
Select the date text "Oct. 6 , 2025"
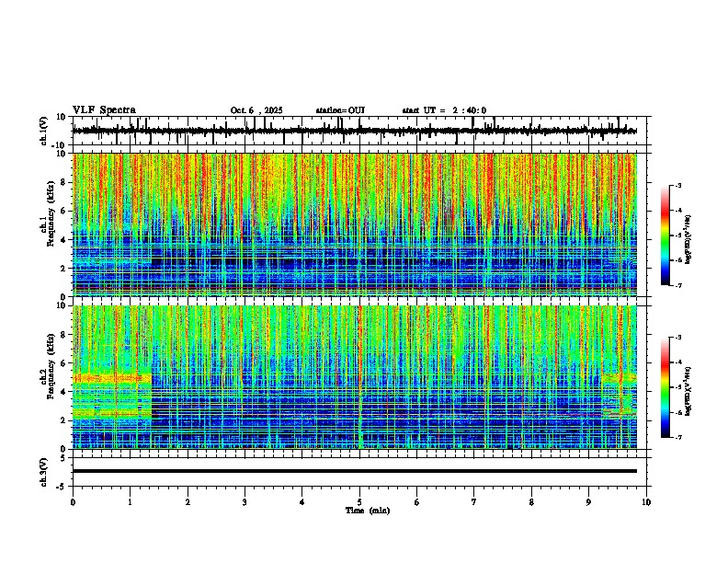[x=256, y=110]
